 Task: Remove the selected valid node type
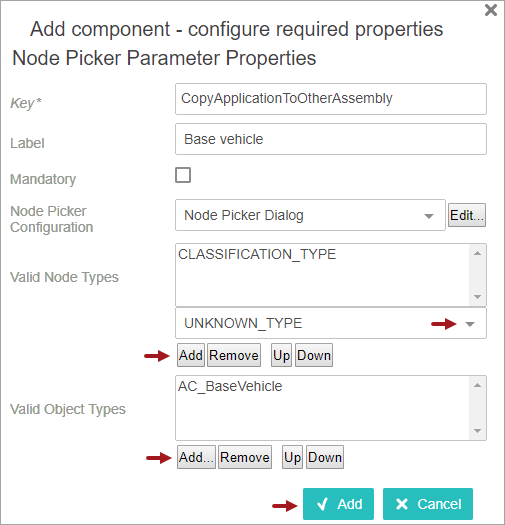pyautogui.click(x=234, y=355)
